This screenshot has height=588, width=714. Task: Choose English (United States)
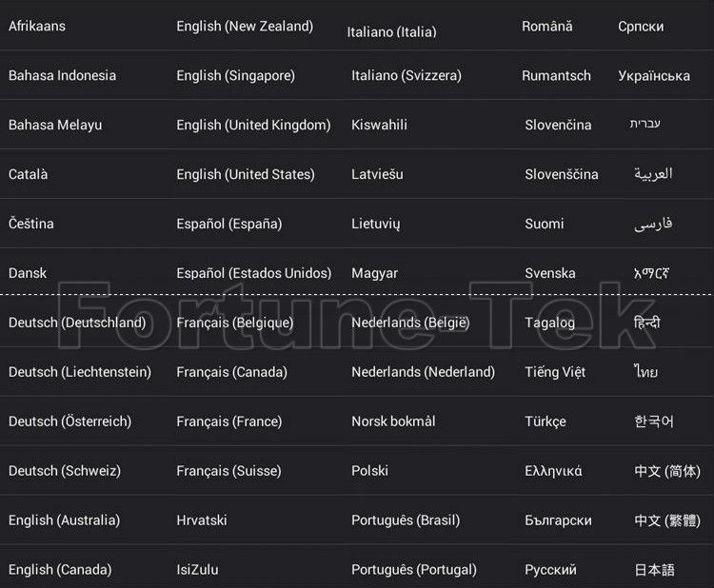(246, 174)
